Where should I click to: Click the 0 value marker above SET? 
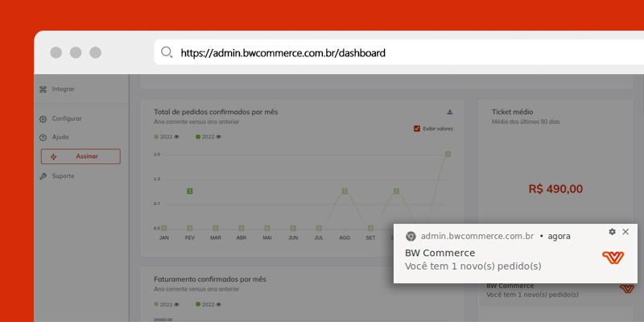(x=370, y=228)
